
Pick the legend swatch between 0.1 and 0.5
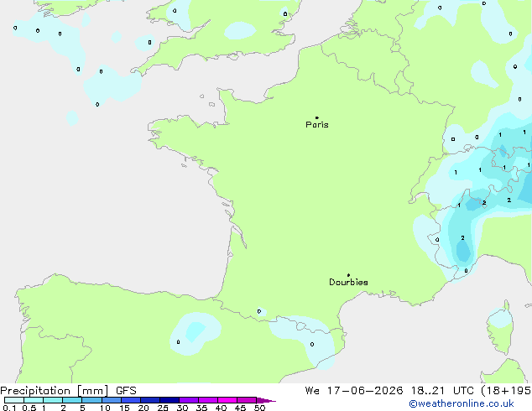pyautogui.click(x=14, y=400)
